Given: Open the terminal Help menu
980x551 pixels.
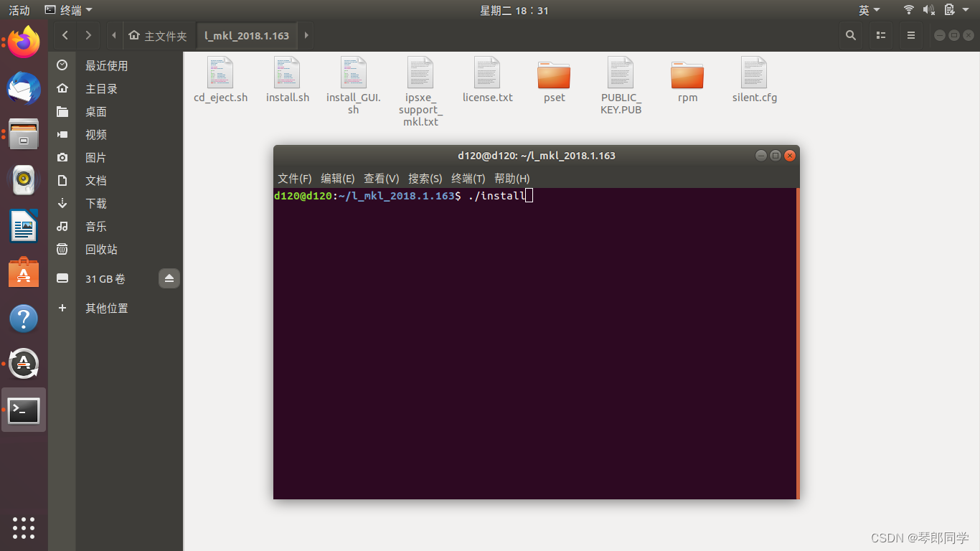Looking at the screenshot, I should click(512, 179).
